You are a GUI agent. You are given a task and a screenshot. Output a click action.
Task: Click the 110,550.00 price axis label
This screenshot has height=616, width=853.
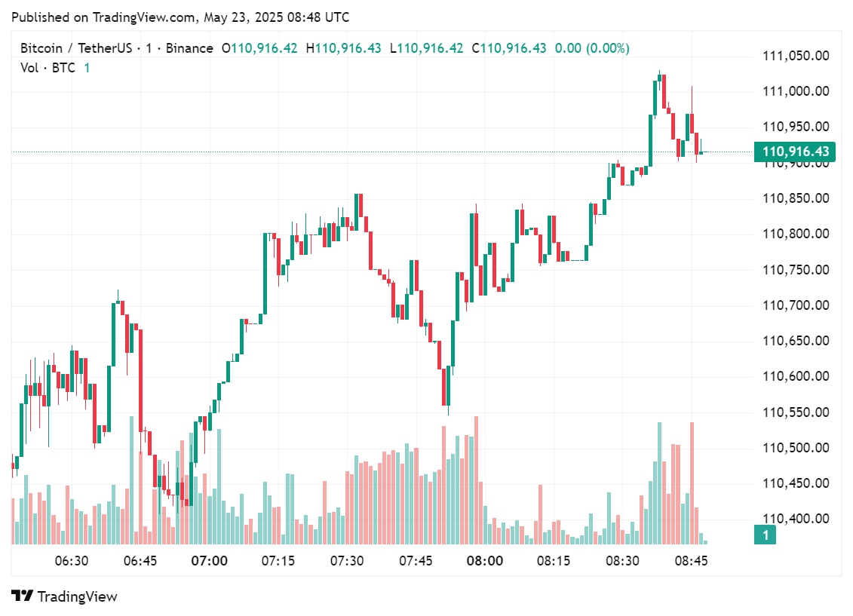796,412
